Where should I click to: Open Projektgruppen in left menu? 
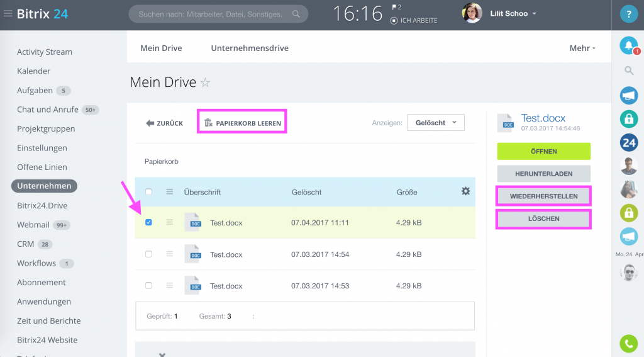point(46,128)
